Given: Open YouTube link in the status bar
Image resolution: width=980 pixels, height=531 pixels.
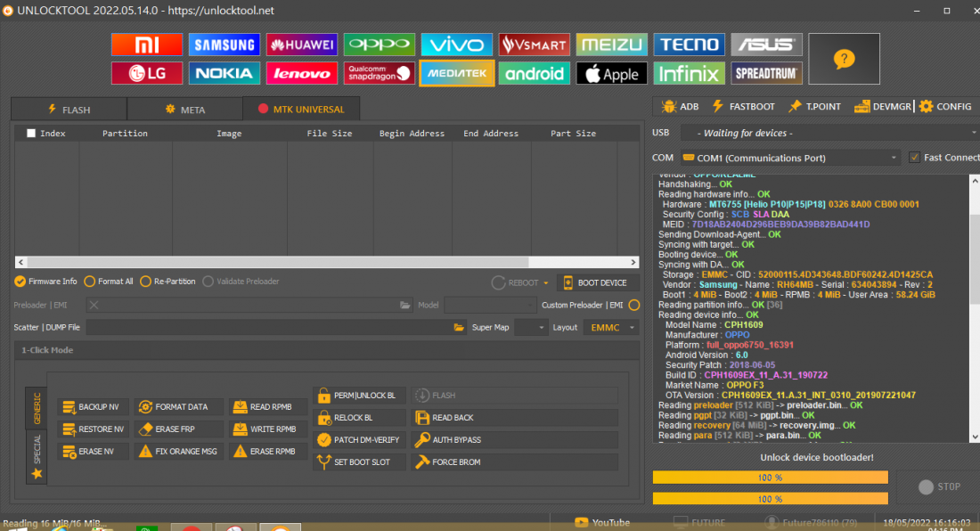Looking at the screenshot, I should coord(602,523).
